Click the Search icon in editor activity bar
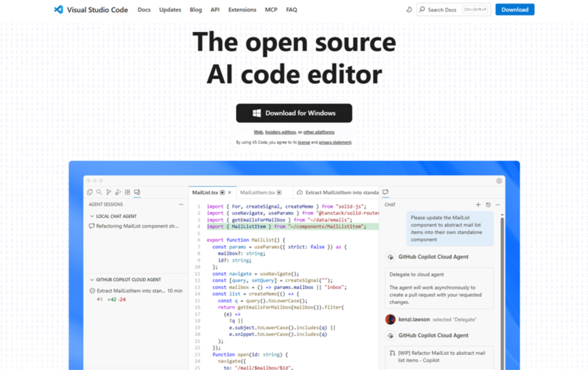588x370 pixels. click(x=99, y=192)
